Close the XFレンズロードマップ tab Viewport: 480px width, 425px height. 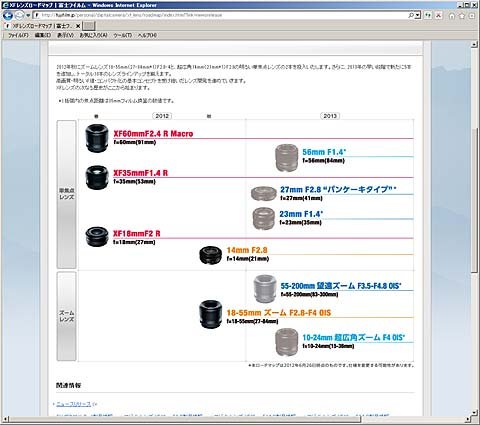coord(78,26)
